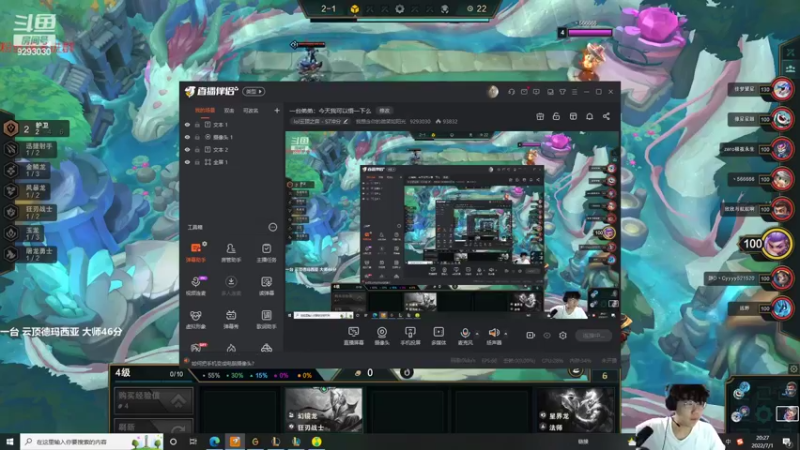Open the greyed download tool below 房管助手
Viewport: 800px width, 450px height.
click(x=231, y=286)
